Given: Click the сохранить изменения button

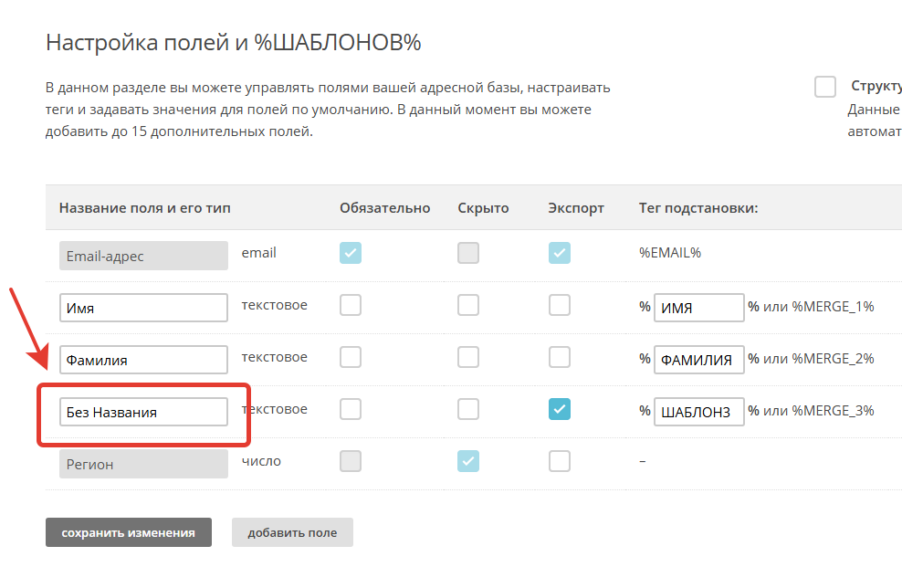Looking at the screenshot, I should [x=129, y=532].
